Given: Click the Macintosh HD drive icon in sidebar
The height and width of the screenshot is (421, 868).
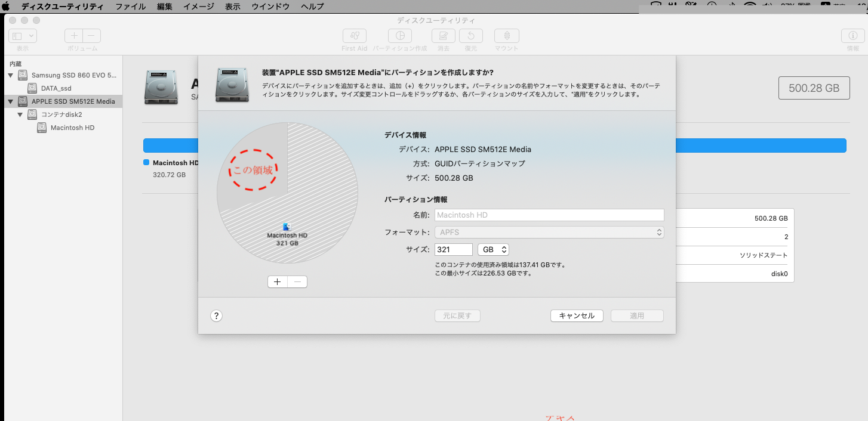Looking at the screenshot, I should point(41,128).
